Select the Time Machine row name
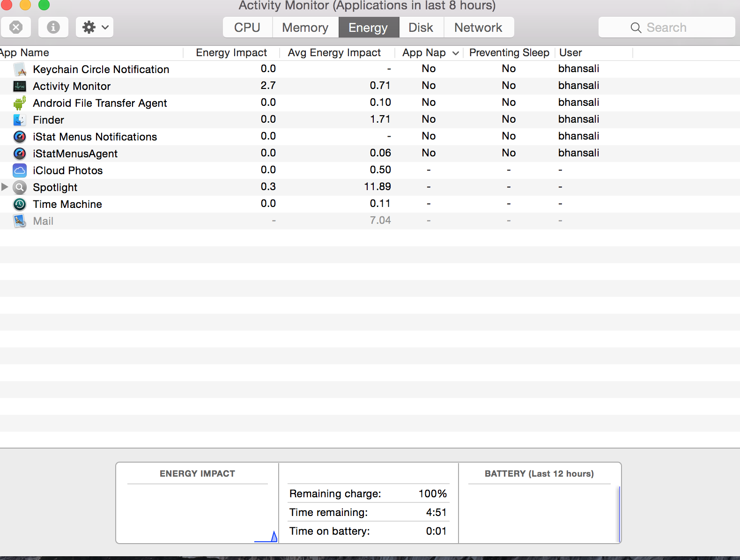This screenshot has width=740, height=560. [x=67, y=204]
